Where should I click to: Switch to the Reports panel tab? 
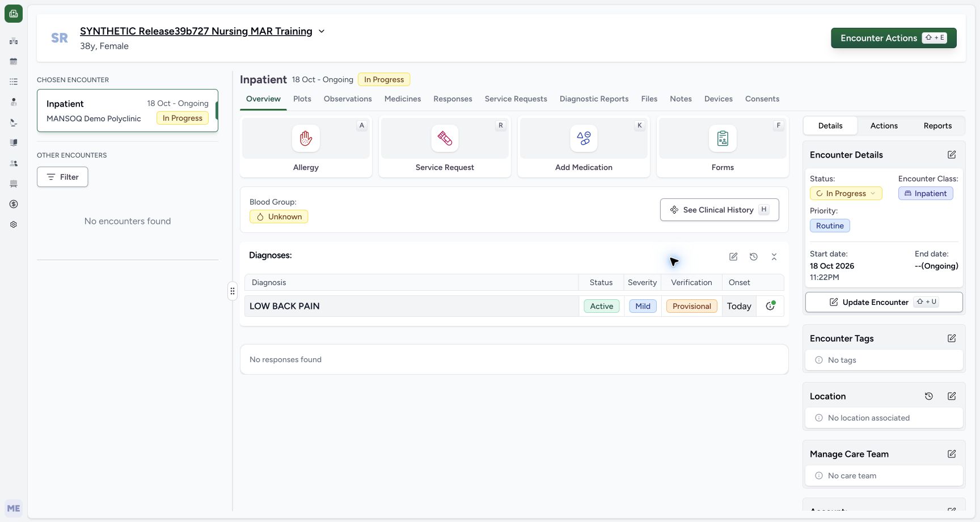[937, 126]
